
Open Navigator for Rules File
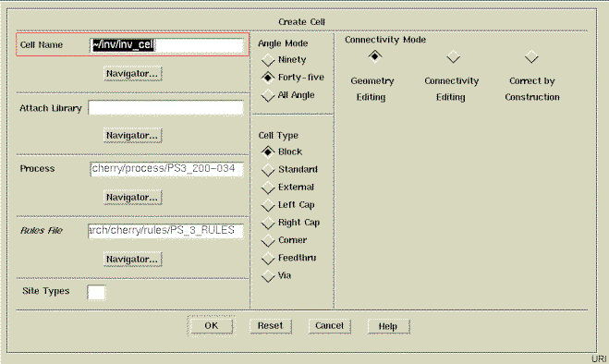pos(132,259)
